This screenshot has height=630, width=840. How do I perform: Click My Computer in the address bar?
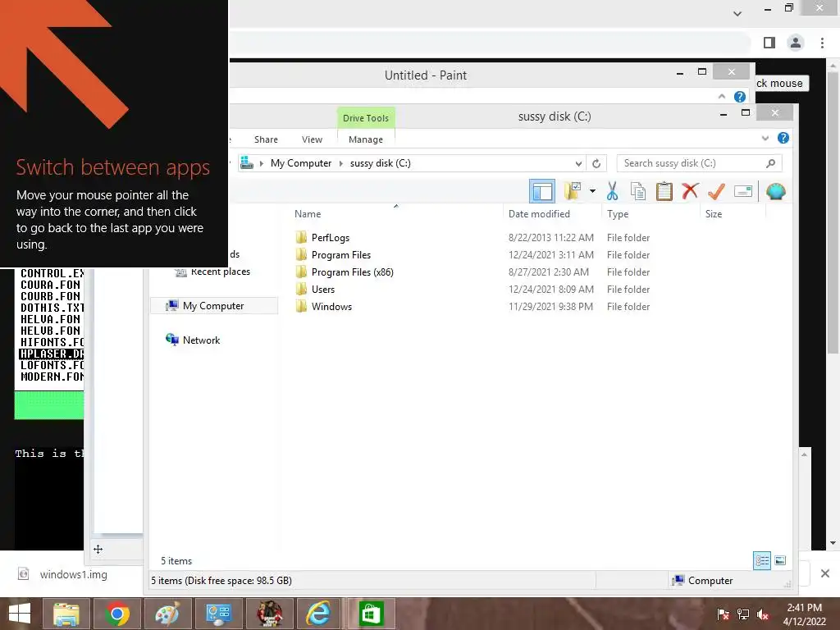(300, 163)
